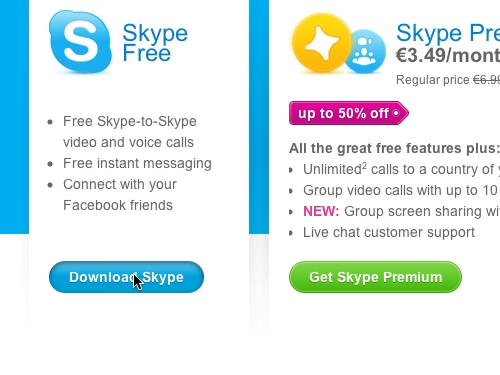Click the blue Skype S logo
Screen dimensions: 500x375
[80, 42]
